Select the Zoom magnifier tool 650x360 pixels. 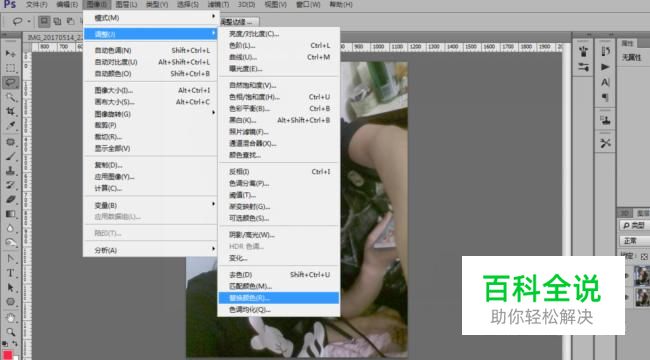coord(10,332)
